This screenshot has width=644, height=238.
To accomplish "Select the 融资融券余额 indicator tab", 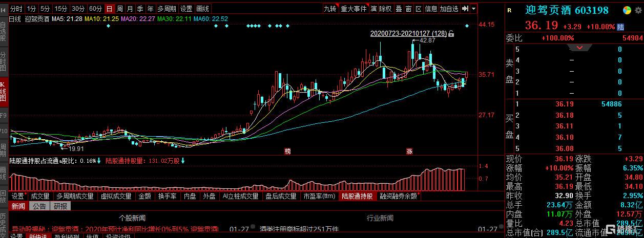I will click(x=398, y=196).
